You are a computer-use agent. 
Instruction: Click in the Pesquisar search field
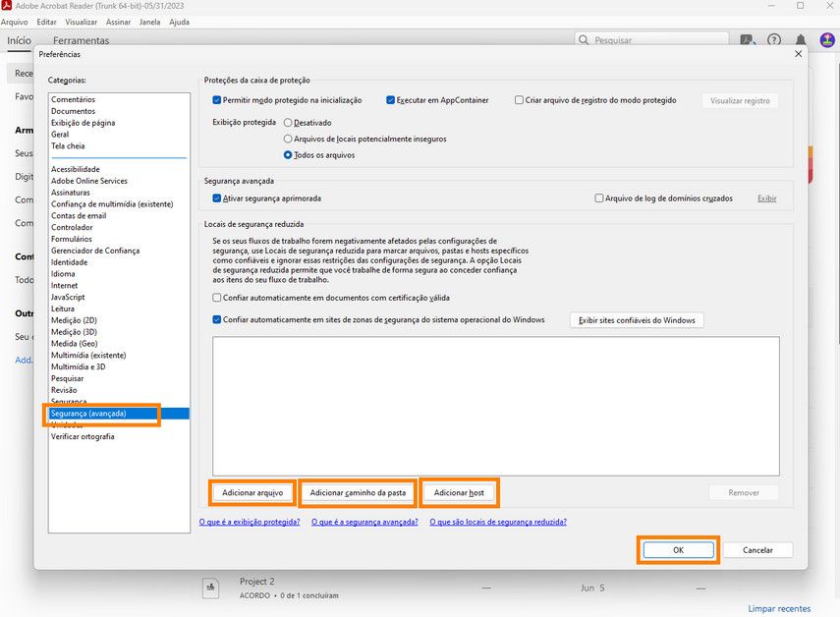[x=651, y=40]
